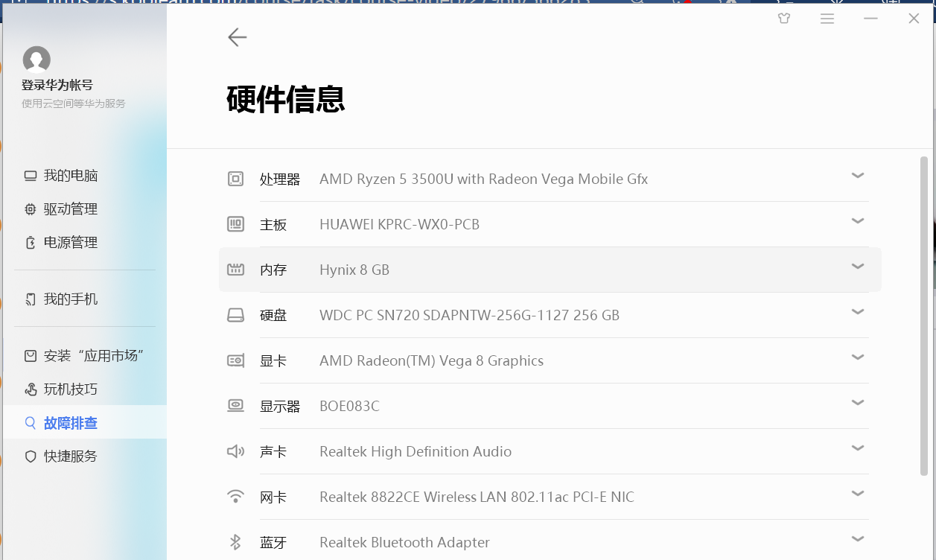This screenshot has height=560, width=936.
Task: Open the skin theme shirt icon
Action: point(784,19)
